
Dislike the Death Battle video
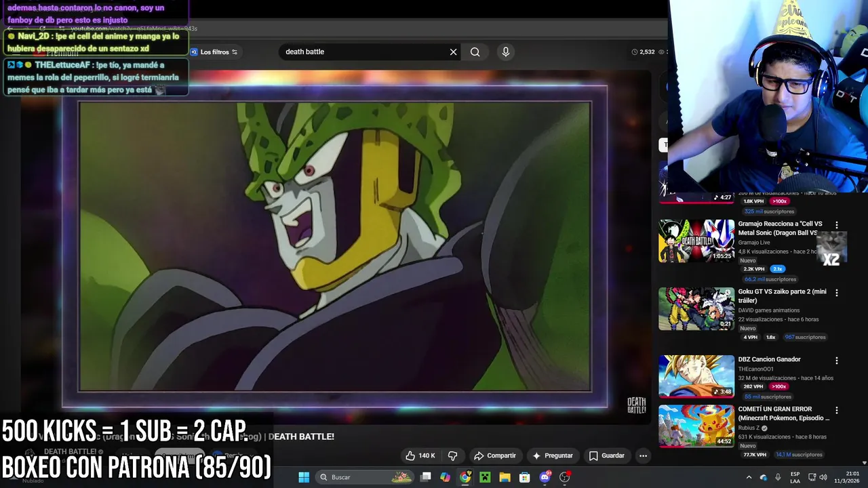452,455
